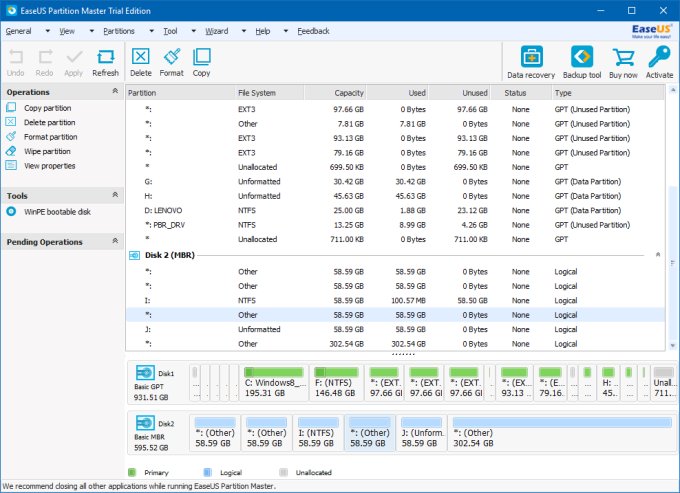680x493 pixels.
Task: Click the Copy toolbar icon
Action: (x=201, y=61)
